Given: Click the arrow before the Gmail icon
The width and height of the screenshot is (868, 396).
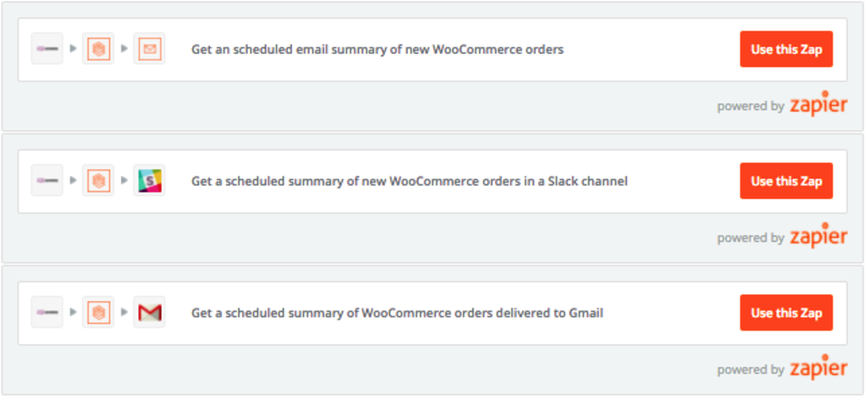Looking at the screenshot, I should click(x=124, y=313).
